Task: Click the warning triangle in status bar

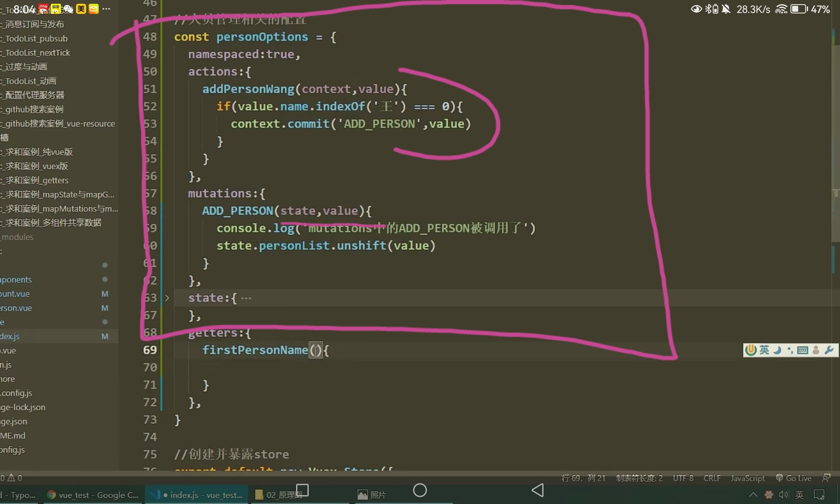Action: 11,478
